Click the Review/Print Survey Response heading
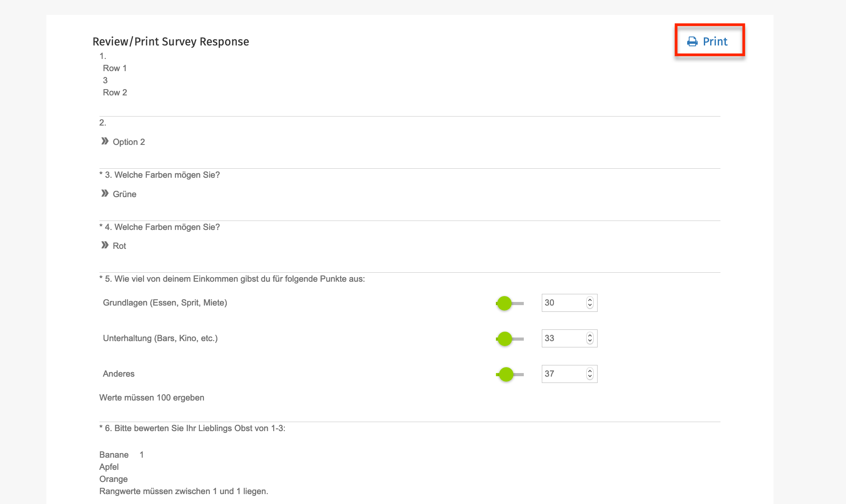Screen dimensions: 846x504 tap(171, 42)
